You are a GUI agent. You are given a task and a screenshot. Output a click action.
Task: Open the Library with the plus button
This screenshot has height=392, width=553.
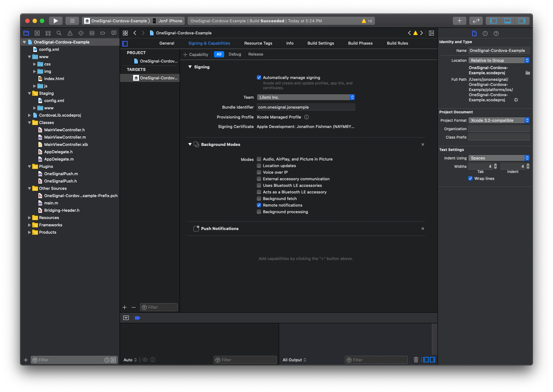pos(459,21)
